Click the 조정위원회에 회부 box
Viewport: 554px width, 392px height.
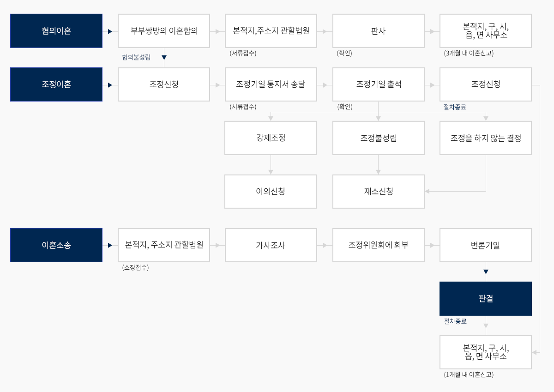tap(379, 245)
